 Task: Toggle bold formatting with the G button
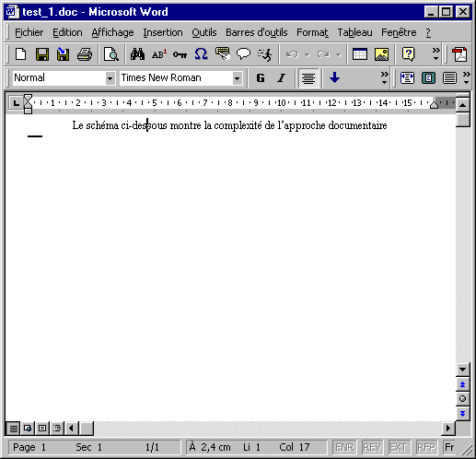pyautogui.click(x=261, y=78)
